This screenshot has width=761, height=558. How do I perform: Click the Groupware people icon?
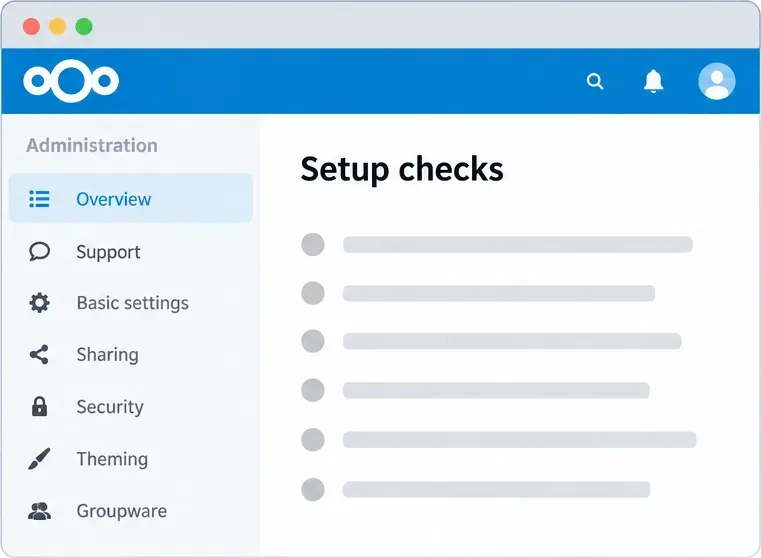pos(39,511)
